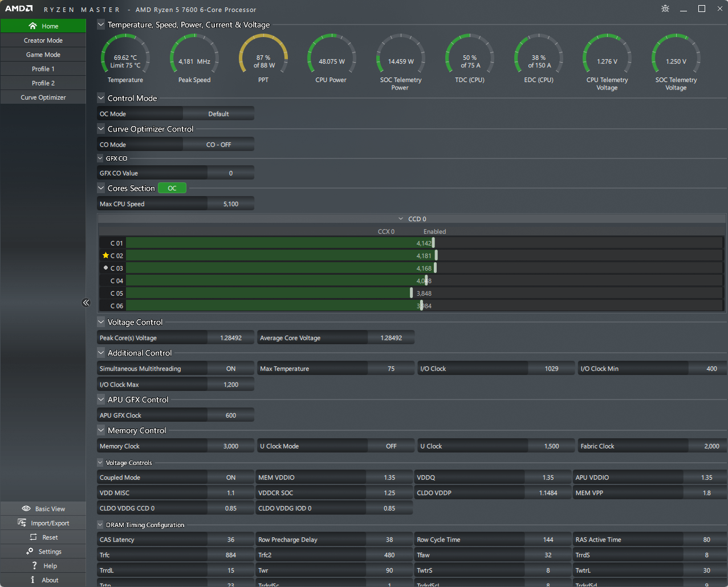Switch to Basic View
The image size is (728, 587).
click(43, 508)
